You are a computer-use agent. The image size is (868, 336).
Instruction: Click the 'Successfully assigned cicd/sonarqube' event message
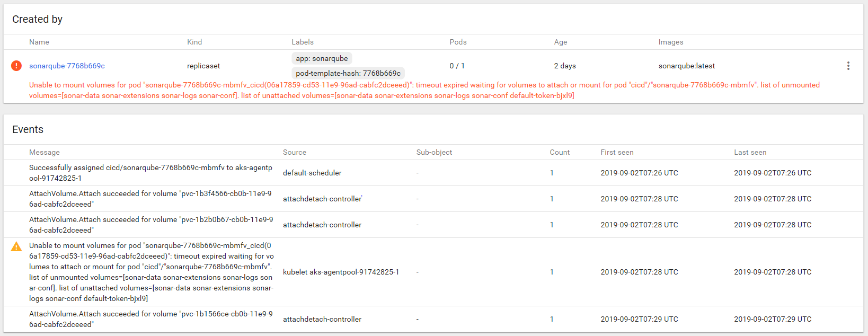pos(150,173)
